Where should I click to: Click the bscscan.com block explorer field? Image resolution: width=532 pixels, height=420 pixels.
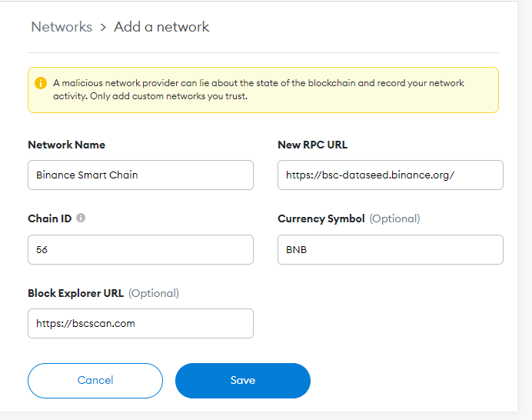[x=141, y=323]
